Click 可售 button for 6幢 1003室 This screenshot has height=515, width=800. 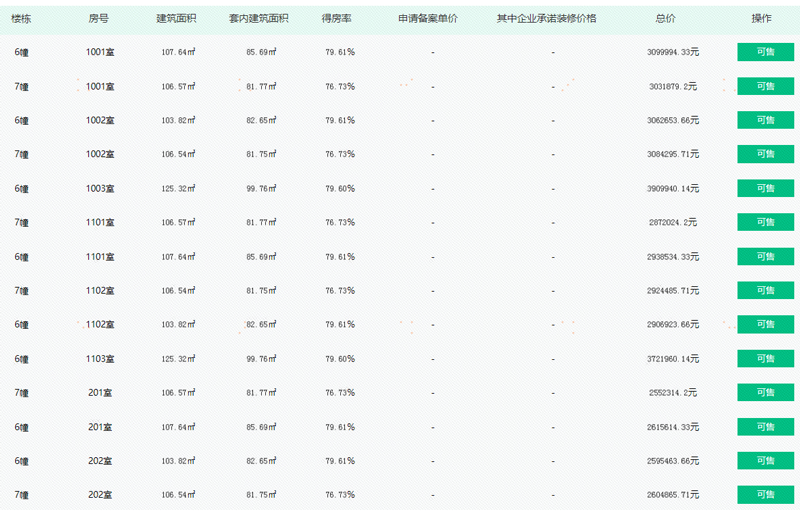tap(765, 188)
